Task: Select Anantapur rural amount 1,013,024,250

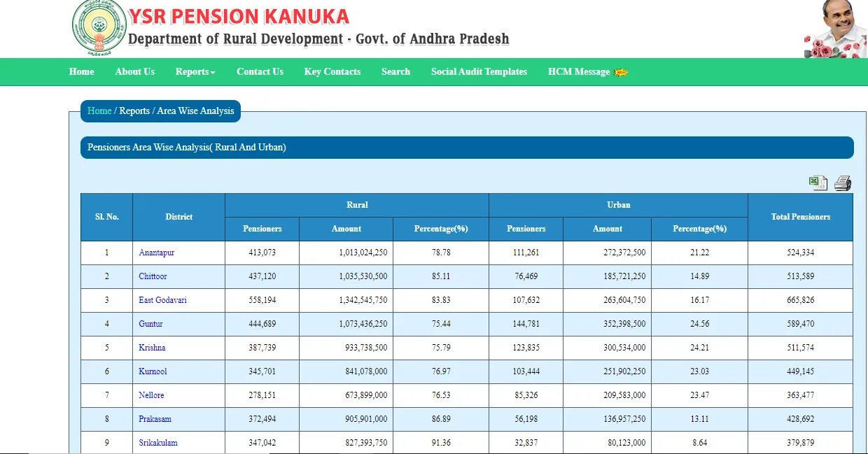Action: coord(363,253)
